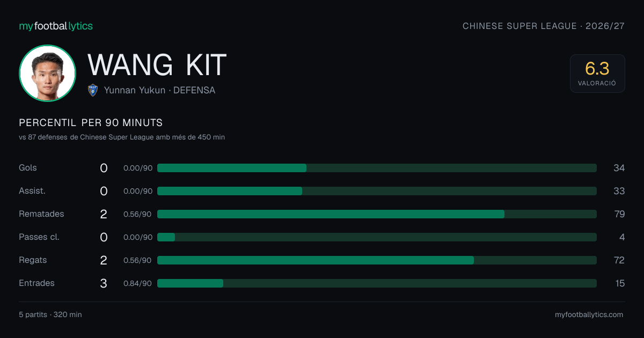Viewport: 644px width, 338px height.
Task: Click the Passes cl. percentile bar
Action: (x=377, y=237)
